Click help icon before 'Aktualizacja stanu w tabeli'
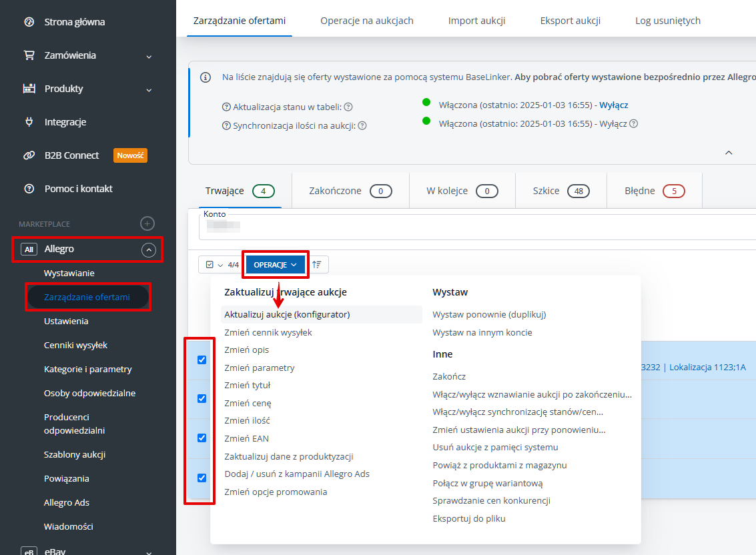Screen dimensions: 756x555 click(x=226, y=107)
